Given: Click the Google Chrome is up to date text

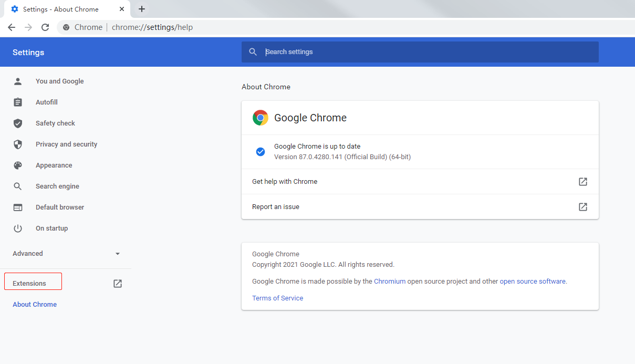Looking at the screenshot, I should [317, 147].
